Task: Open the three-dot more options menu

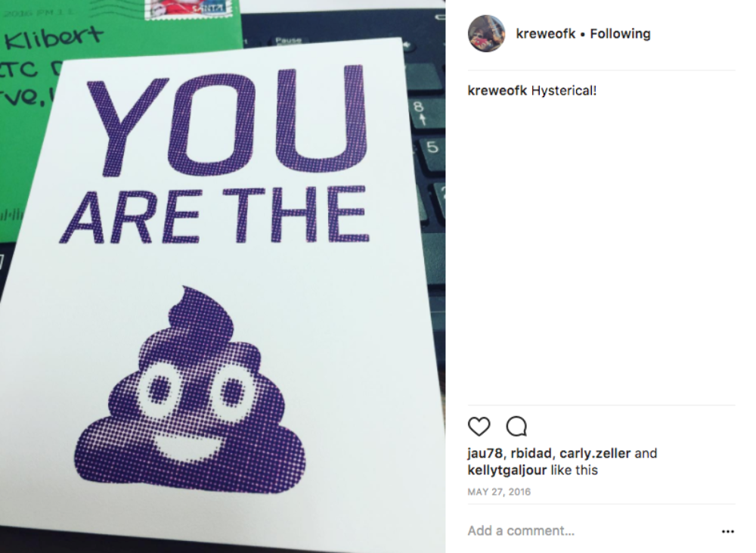Action: (x=727, y=531)
